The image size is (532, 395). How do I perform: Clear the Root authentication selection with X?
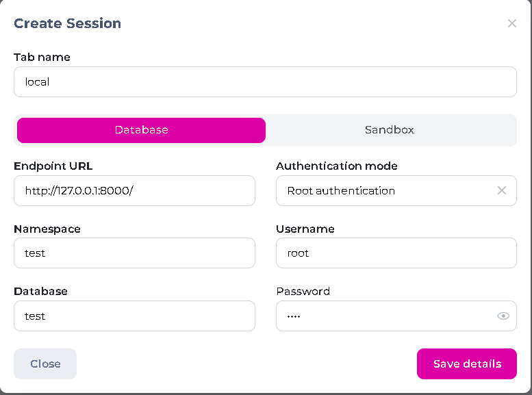[501, 191]
